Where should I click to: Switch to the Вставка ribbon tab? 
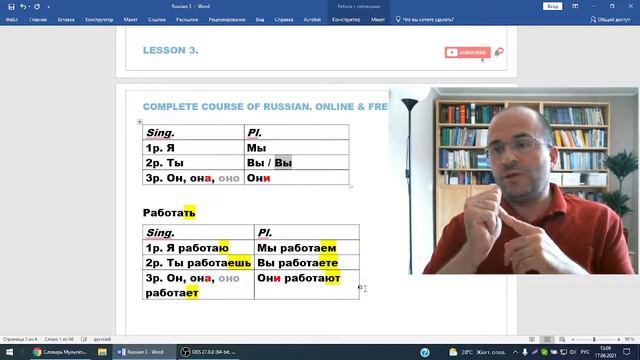click(66, 20)
